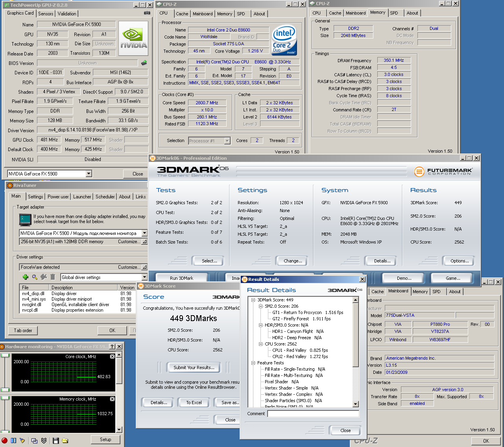Click the Options... button under Results
504x447 pixels.
coord(460,261)
